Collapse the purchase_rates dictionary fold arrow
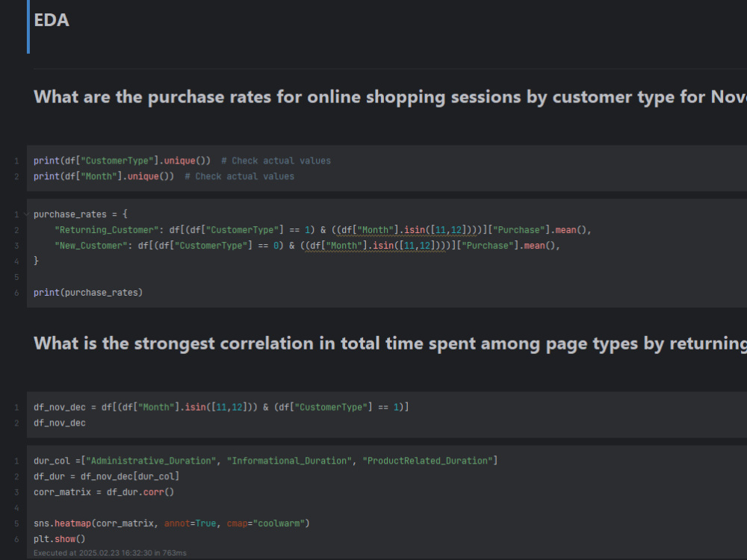747x560 pixels. coord(27,214)
